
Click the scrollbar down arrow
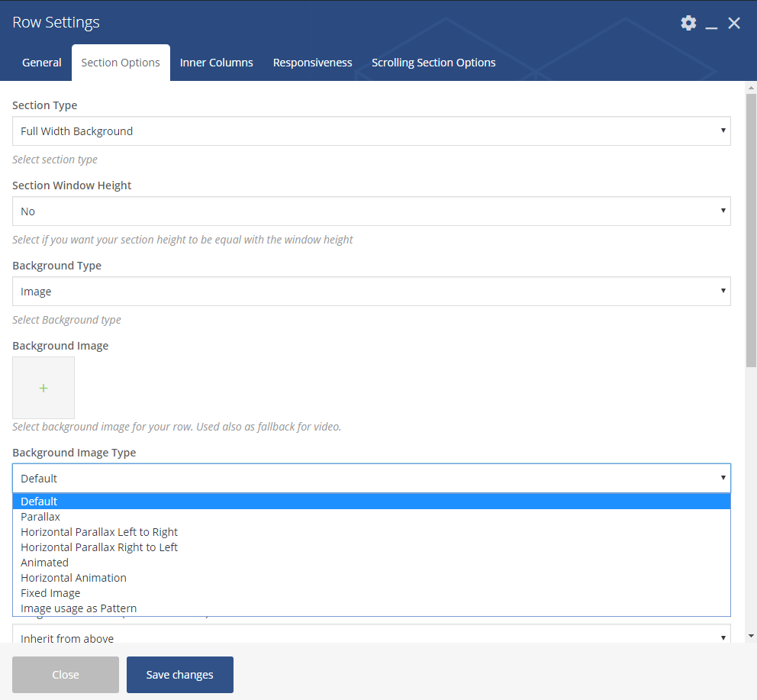(x=751, y=635)
